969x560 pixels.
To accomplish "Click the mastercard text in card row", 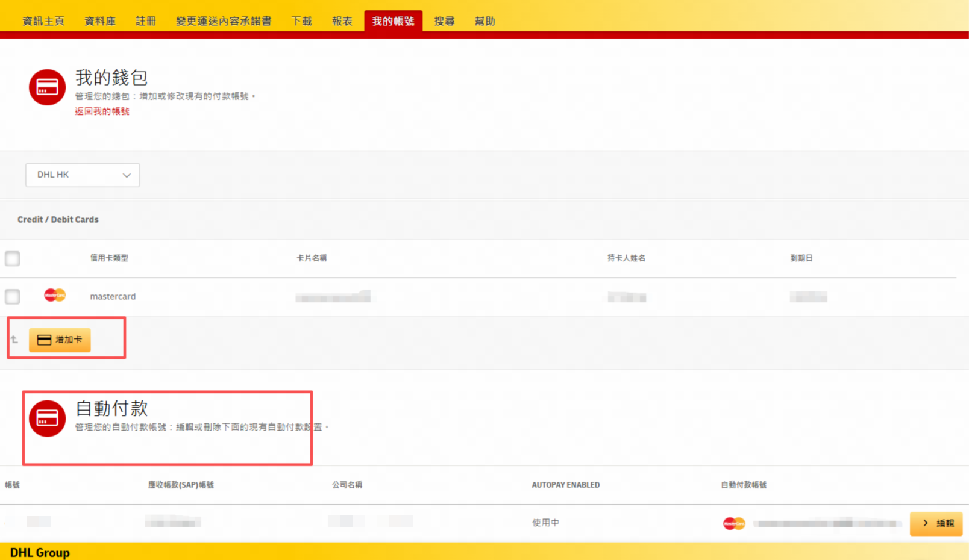I will (113, 296).
